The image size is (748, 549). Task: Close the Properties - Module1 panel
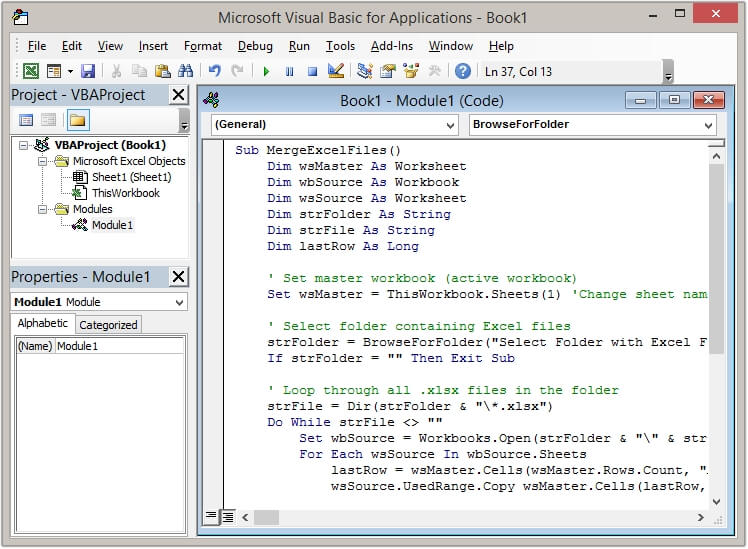[x=178, y=277]
